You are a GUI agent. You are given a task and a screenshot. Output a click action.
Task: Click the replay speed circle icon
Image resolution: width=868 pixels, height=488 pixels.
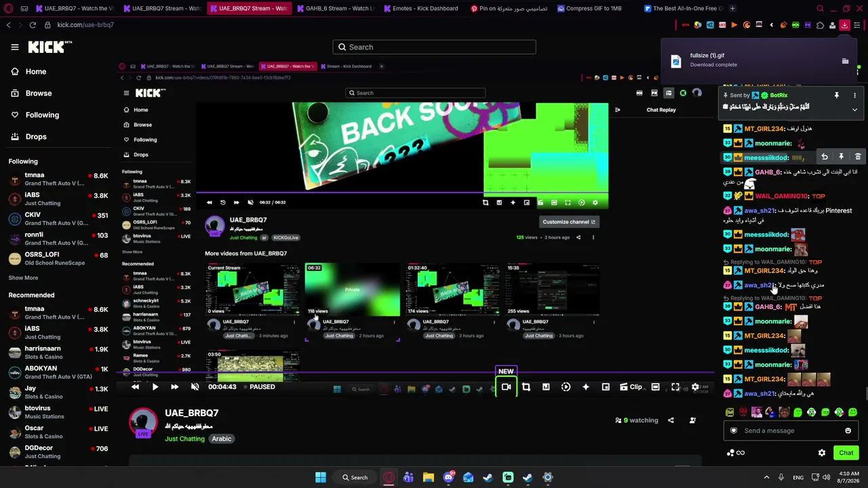tap(566, 387)
